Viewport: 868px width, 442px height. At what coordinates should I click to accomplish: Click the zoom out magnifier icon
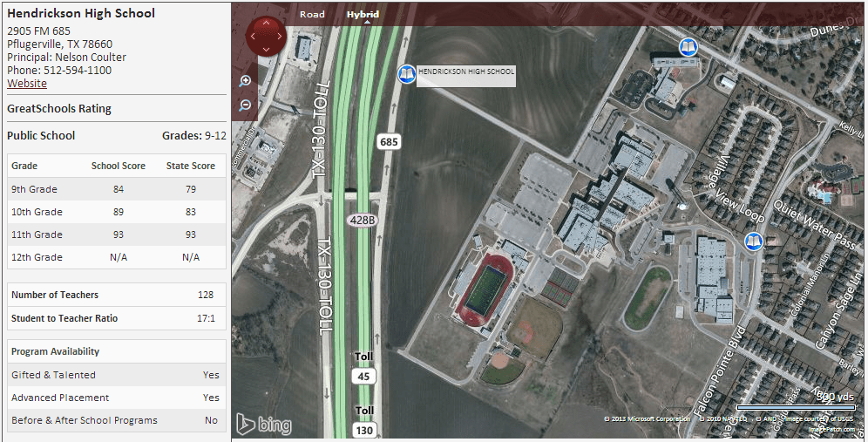pos(245,105)
